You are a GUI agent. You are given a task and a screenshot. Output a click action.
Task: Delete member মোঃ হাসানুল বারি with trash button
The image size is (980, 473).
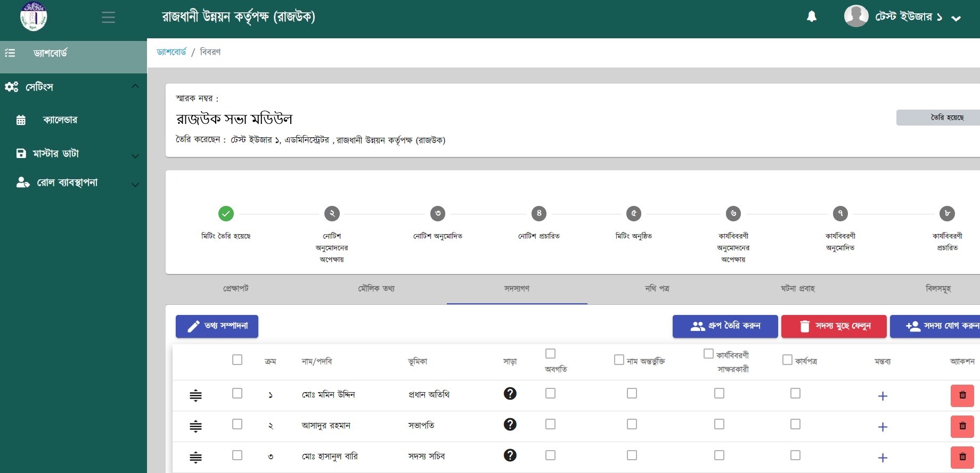962,457
